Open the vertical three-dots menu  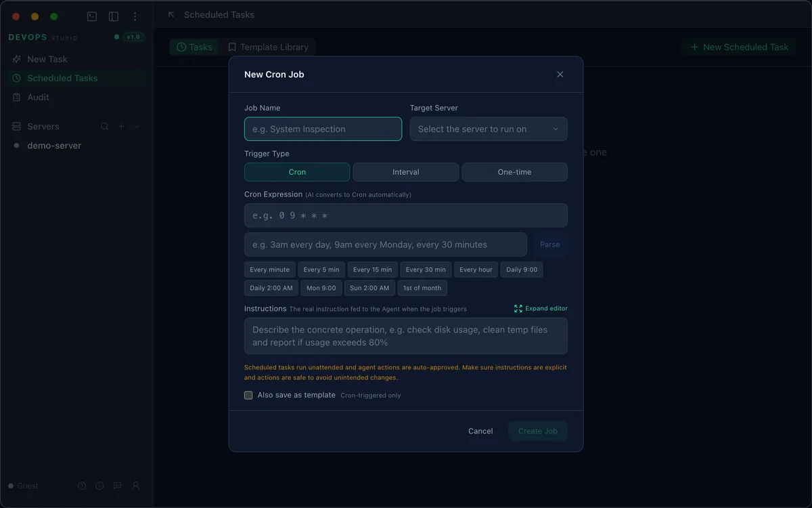pyautogui.click(x=135, y=16)
